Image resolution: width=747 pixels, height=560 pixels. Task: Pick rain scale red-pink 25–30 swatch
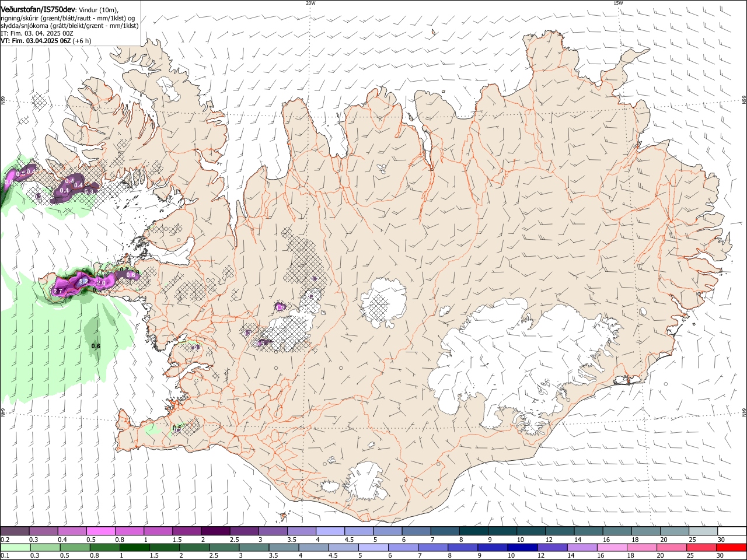701,548
